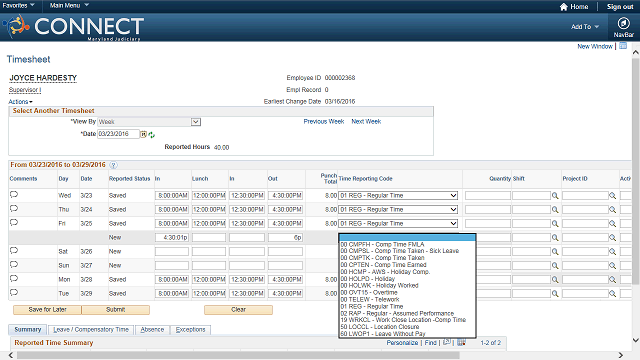Look up Shift for Tue 3/29 row
Viewport: 640px width, 360px height.
(x=555, y=293)
